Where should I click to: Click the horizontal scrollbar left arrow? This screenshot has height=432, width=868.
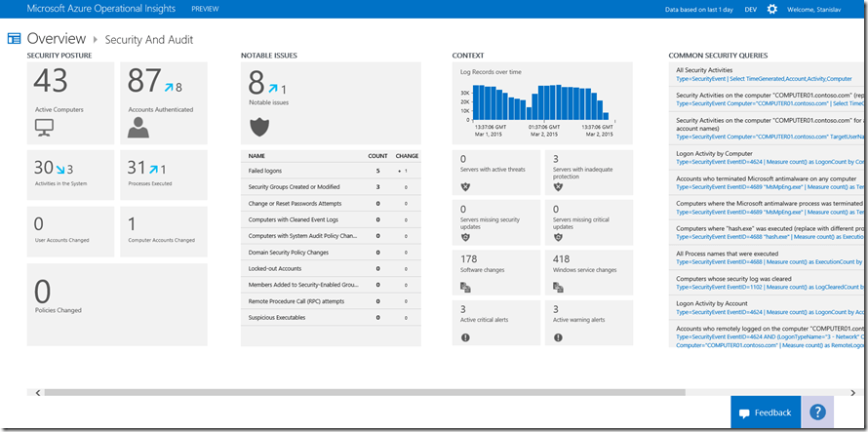click(38, 392)
